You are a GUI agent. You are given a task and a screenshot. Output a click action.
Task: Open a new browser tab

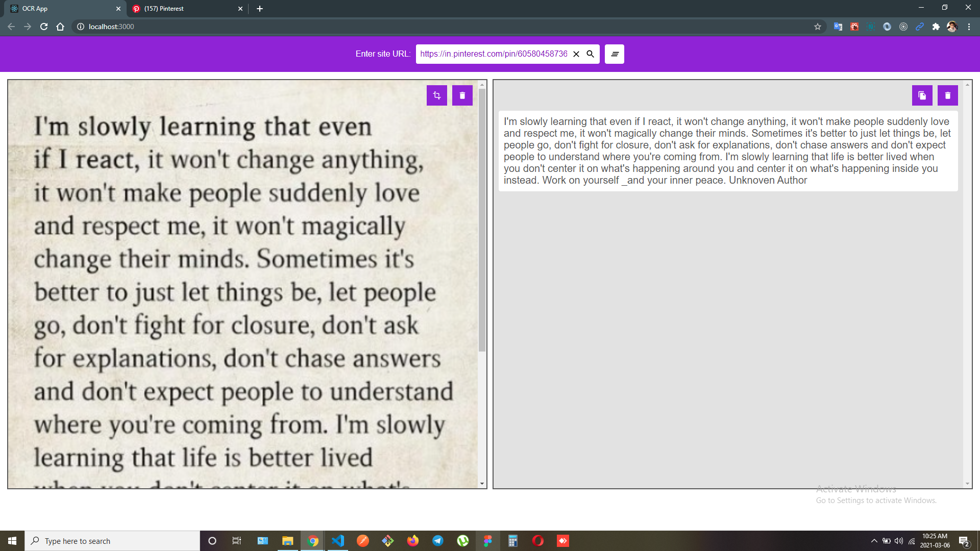pyautogui.click(x=260, y=9)
